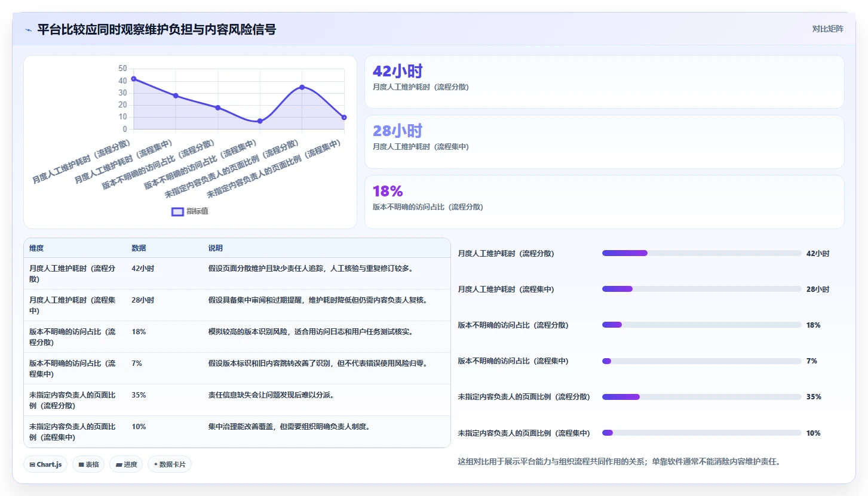The height and width of the screenshot is (496, 868).
Task: Click the 42小时 value beside the first progress bar
Action: click(818, 253)
